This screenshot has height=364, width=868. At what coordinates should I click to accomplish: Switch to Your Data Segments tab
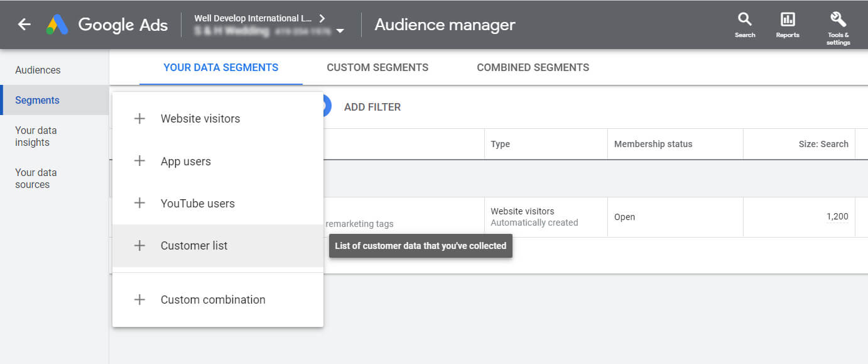point(221,67)
